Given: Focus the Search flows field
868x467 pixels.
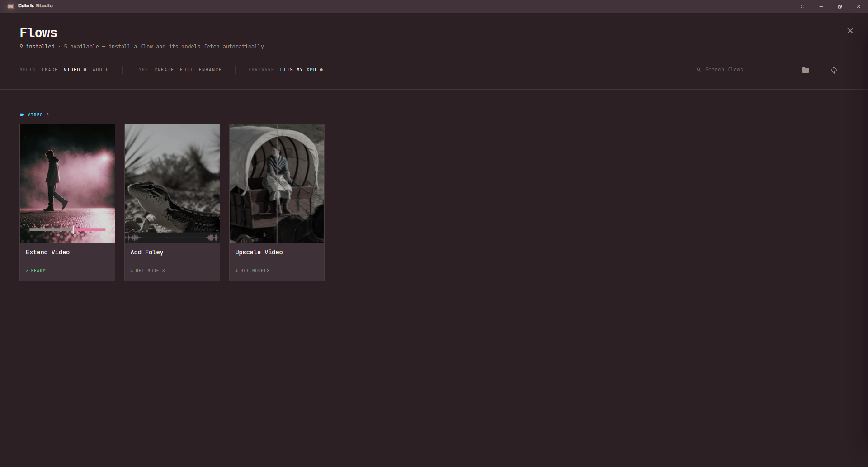Looking at the screenshot, I should coord(737,70).
